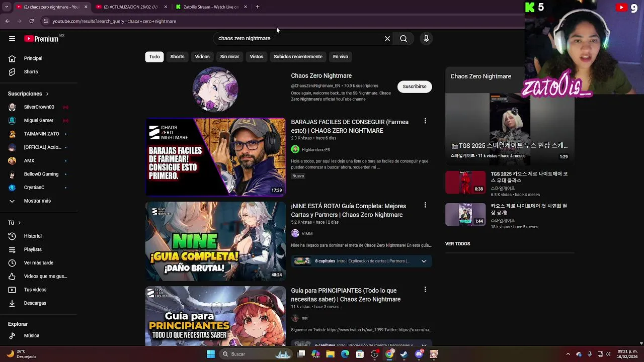This screenshot has width=644, height=362.
Task: Close the chaos zero nightmare browser tab
Action: tap(86, 7)
